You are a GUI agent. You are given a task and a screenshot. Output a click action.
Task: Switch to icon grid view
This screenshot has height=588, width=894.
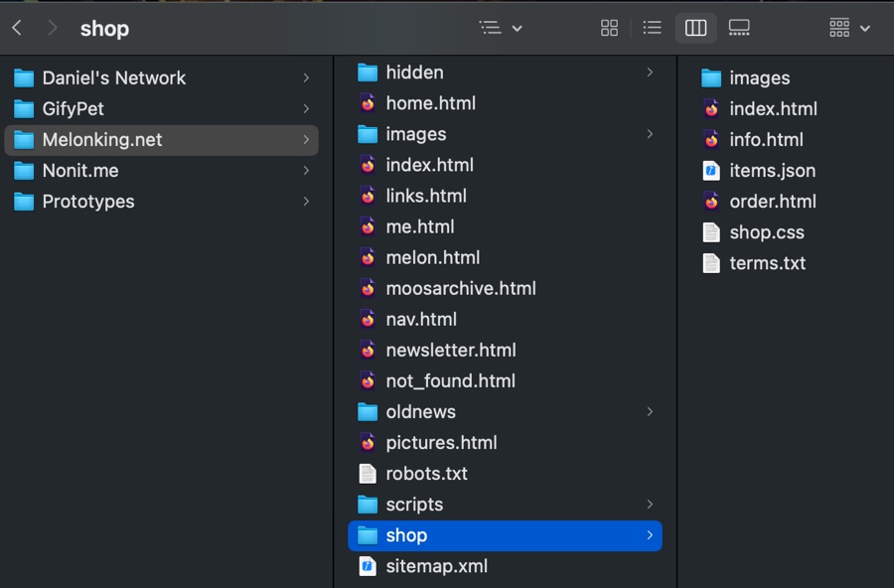point(610,29)
